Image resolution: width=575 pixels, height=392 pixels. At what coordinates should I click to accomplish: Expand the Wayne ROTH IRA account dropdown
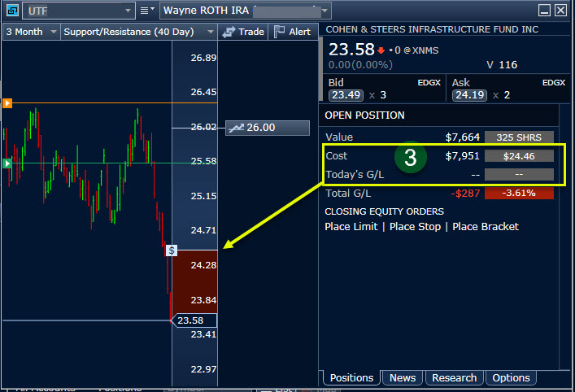tap(245, 11)
